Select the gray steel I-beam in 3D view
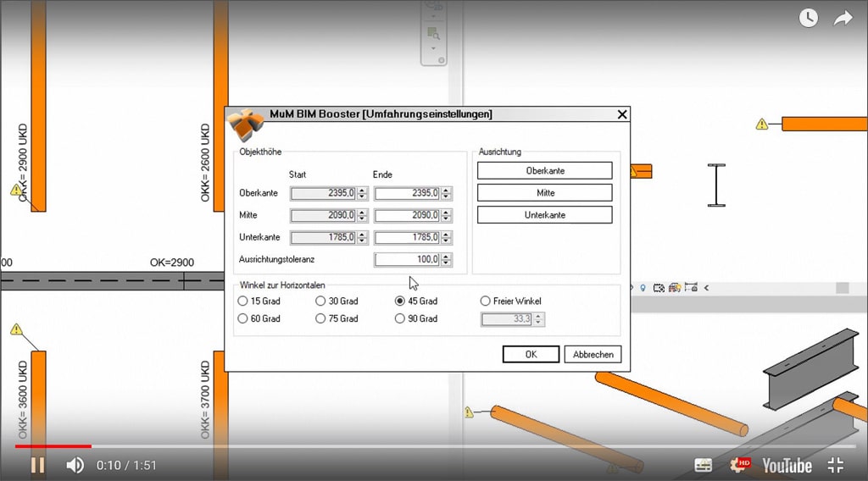868x481 pixels. [x=811, y=368]
